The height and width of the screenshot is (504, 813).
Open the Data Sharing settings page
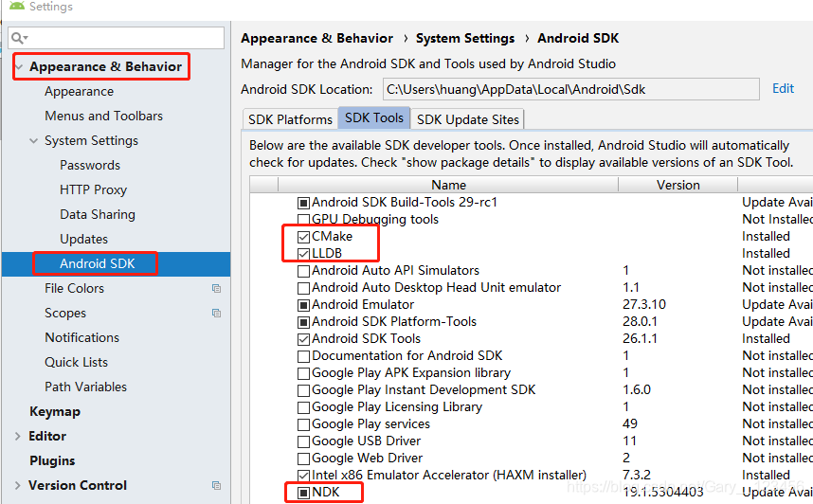98,215
